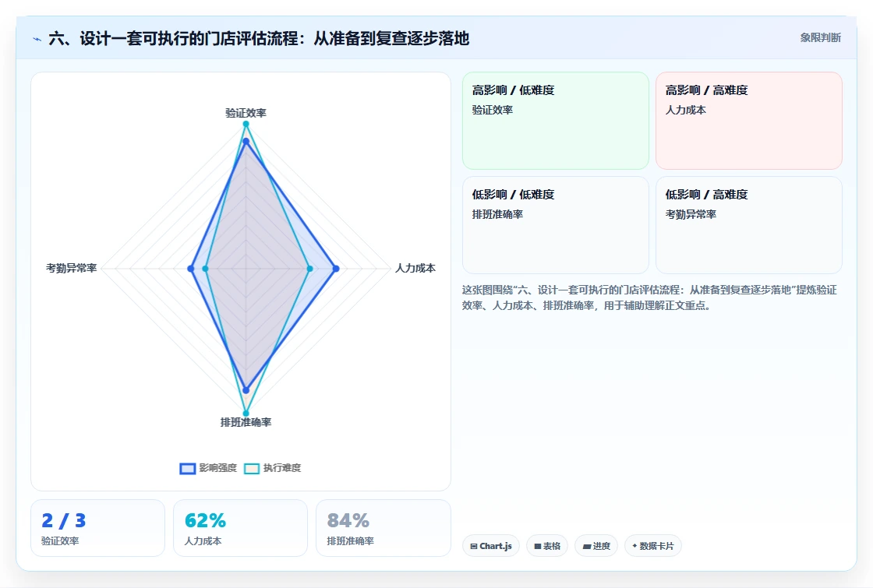This screenshot has height=588, width=873.
Task: Click the teal 执行难度 legend color box
Action: pyautogui.click(x=252, y=468)
